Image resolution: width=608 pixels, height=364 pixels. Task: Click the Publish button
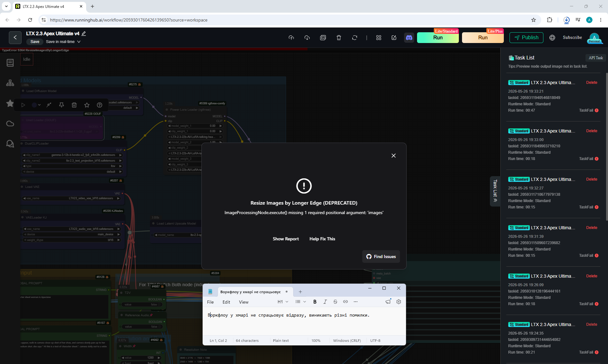(x=526, y=38)
